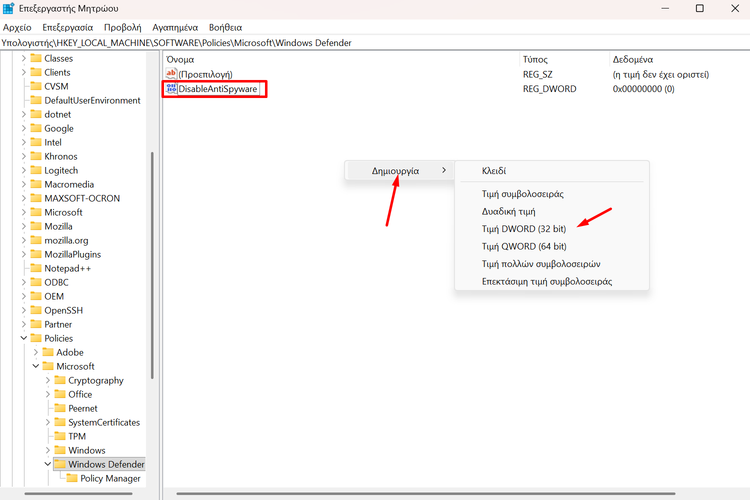Select the Windows Defender folder icon
The width and height of the screenshot is (750, 500).
pyautogui.click(x=60, y=465)
